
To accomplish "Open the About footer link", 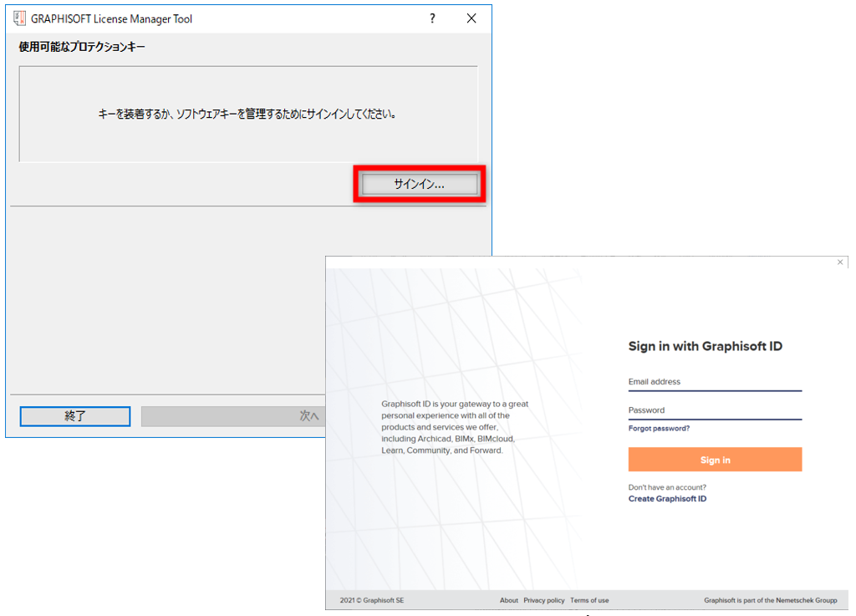I will [x=509, y=600].
